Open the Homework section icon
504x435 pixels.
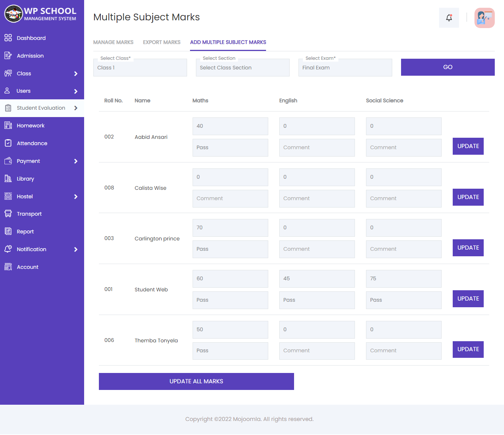(8, 126)
